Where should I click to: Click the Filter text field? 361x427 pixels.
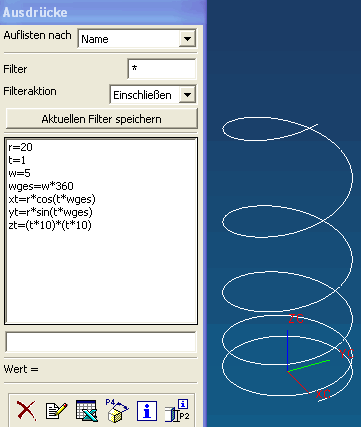tap(162, 69)
